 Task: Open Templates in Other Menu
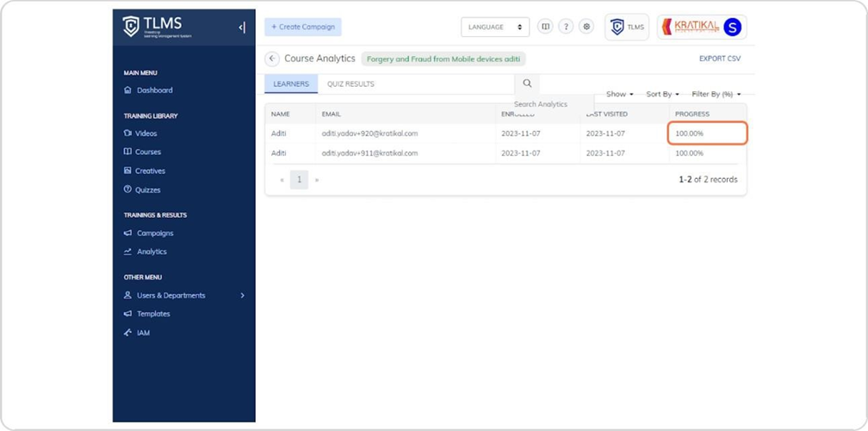147,314
